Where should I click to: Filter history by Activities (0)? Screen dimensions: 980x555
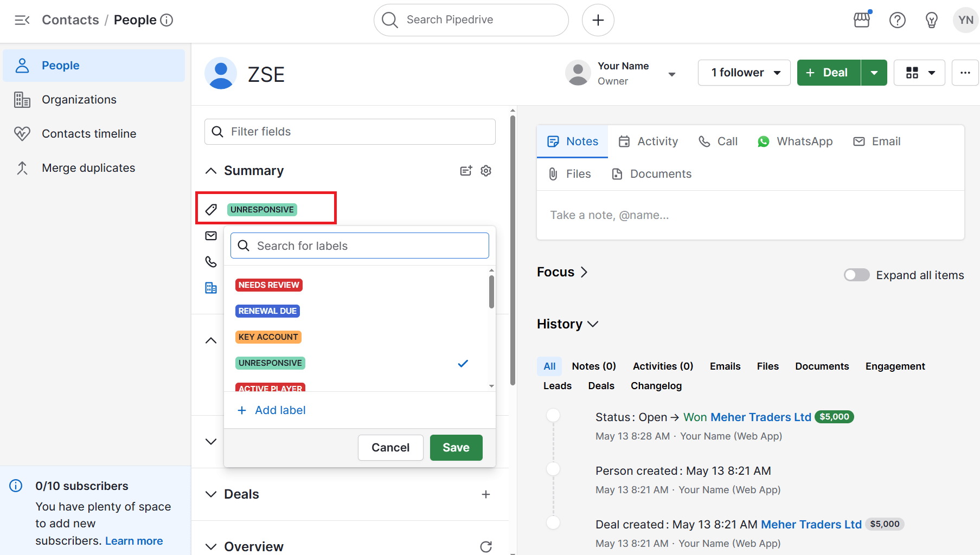663,366
